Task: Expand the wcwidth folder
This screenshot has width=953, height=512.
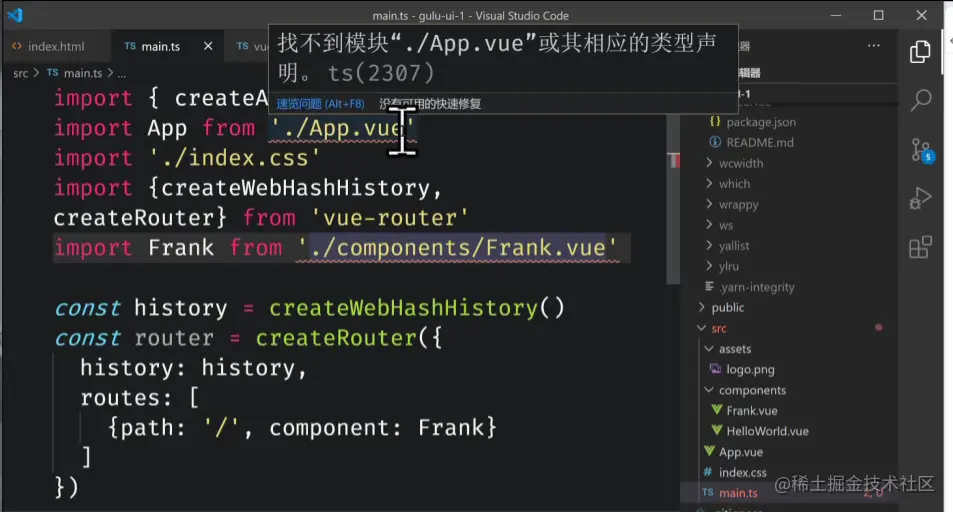Action: tap(741, 164)
